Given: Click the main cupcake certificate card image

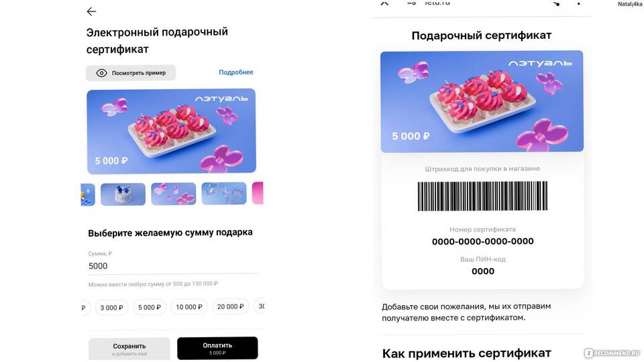Looking at the screenshot, I should click(171, 131).
